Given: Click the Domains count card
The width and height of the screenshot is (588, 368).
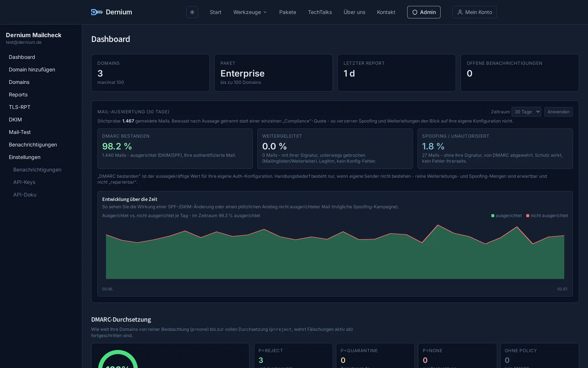Looking at the screenshot, I should [150, 73].
